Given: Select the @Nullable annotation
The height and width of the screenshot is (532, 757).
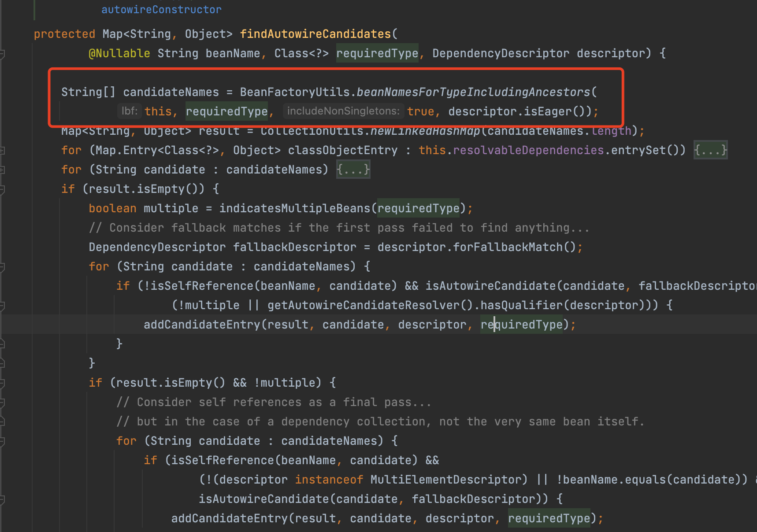Looking at the screenshot, I should tap(119, 53).
